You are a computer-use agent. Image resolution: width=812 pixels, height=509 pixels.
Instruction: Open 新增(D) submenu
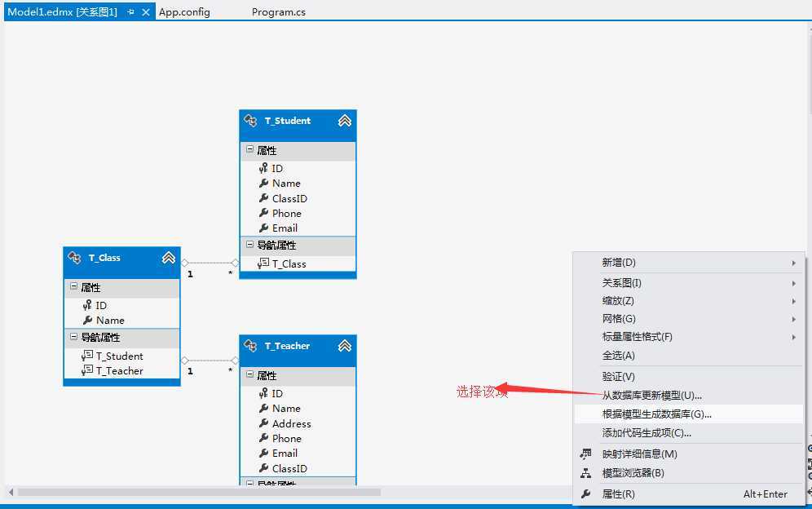click(x=689, y=263)
